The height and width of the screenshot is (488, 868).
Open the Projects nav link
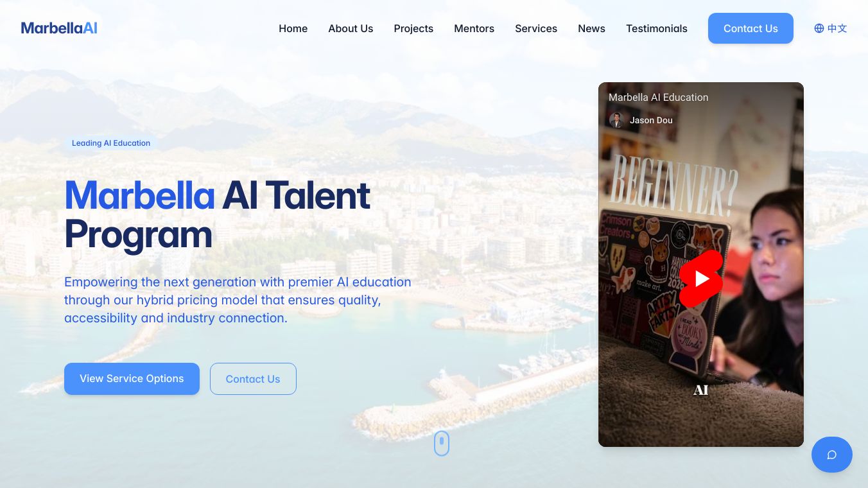(x=413, y=28)
